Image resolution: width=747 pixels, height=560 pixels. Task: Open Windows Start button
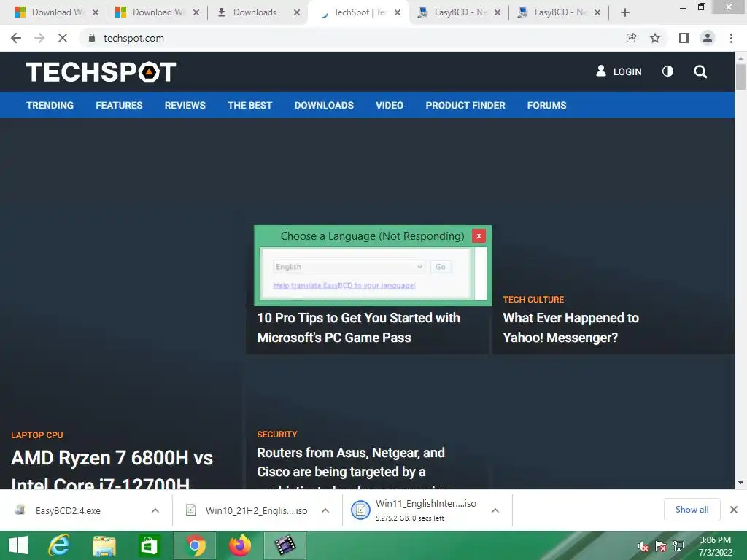[x=18, y=545]
